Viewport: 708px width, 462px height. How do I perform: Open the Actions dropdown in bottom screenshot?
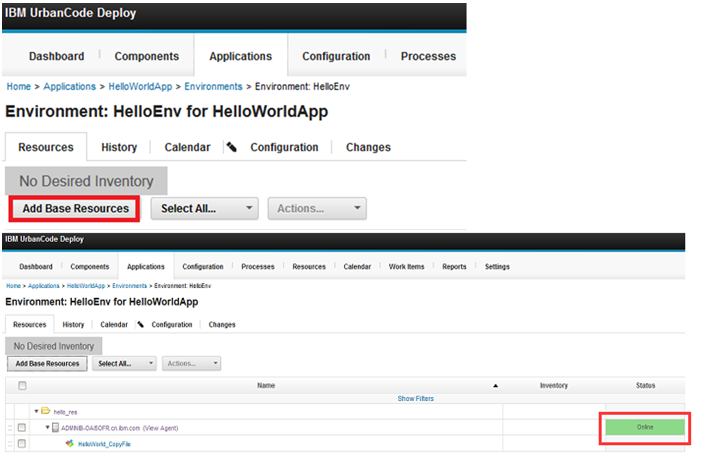coord(191,364)
